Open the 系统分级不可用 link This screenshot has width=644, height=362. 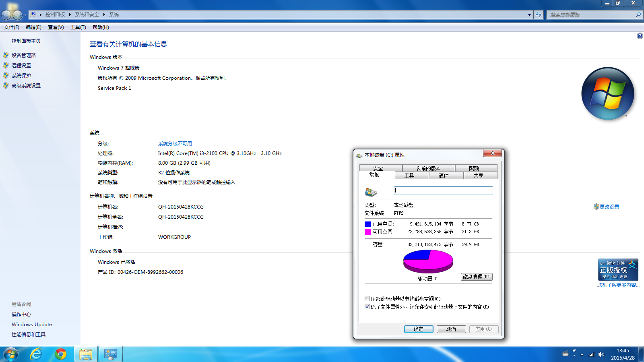click(x=175, y=144)
